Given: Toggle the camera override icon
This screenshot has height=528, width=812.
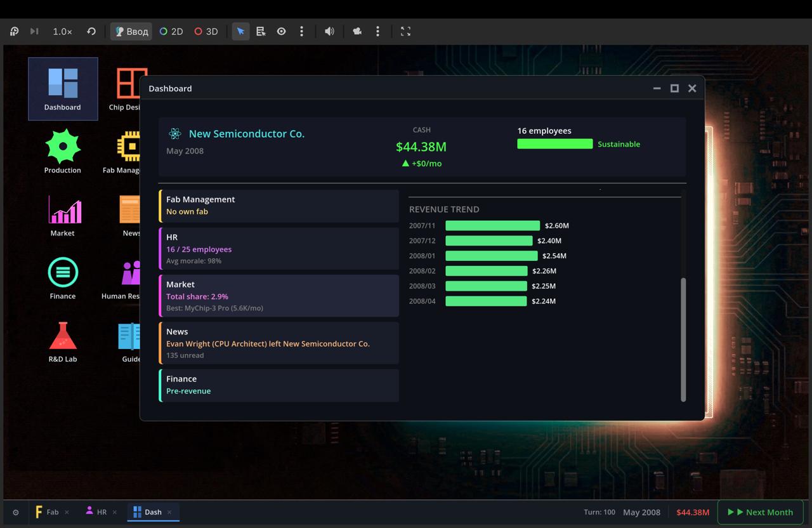Looking at the screenshot, I should 357,31.
